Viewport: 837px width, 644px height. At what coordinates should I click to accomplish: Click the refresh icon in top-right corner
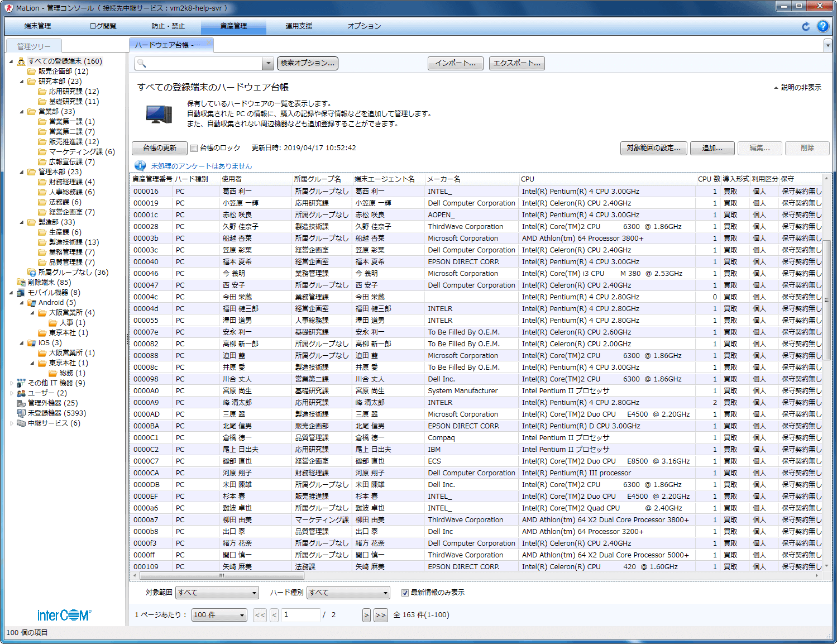pyautogui.click(x=806, y=26)
